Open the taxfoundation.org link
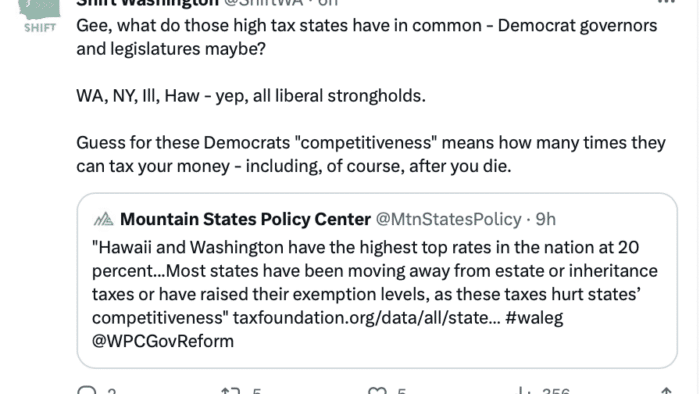 point(367,318)
